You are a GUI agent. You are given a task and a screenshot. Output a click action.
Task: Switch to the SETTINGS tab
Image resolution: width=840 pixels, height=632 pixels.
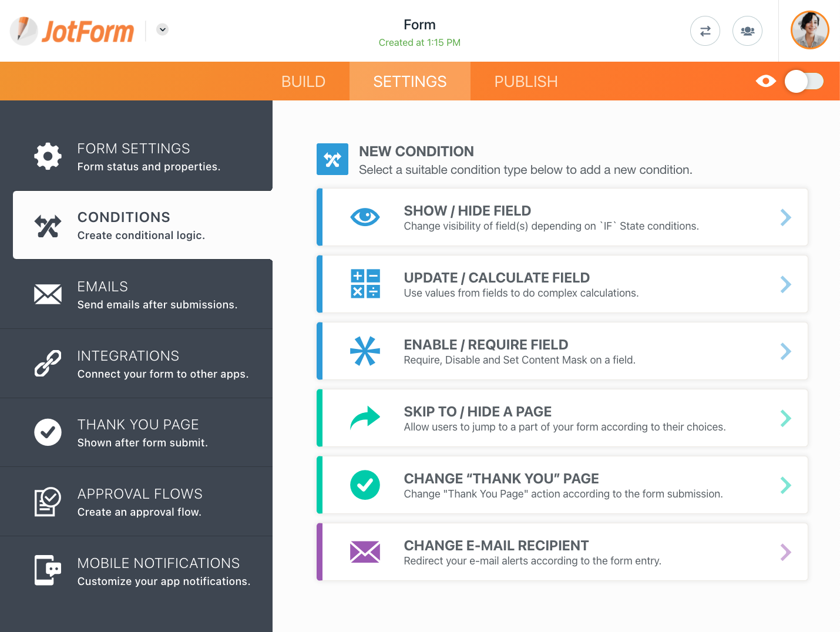410,81
